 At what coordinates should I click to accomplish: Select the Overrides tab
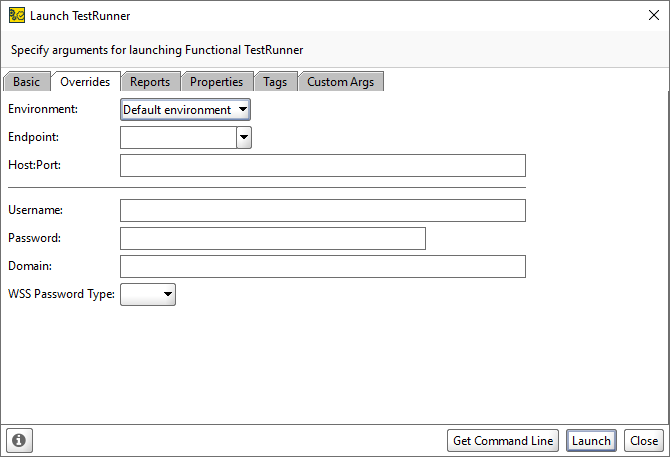coord(85,82)
